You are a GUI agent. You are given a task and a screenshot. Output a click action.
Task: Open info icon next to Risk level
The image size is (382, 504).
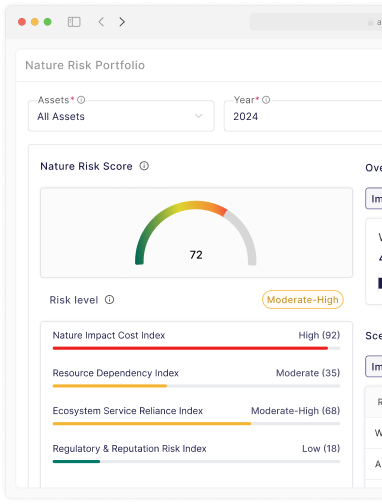tap(109, 300)
